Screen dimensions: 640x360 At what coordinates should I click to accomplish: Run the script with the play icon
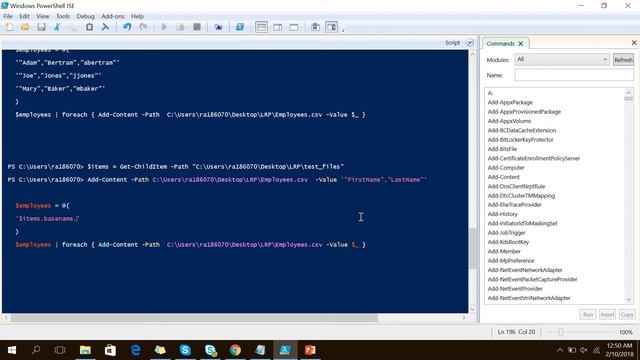(x=164, y=27)
